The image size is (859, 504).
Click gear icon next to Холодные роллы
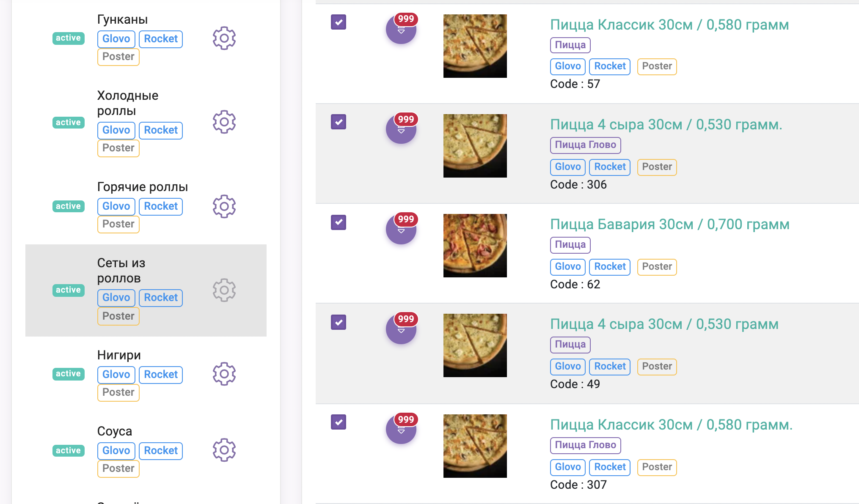tap(224, 122)
